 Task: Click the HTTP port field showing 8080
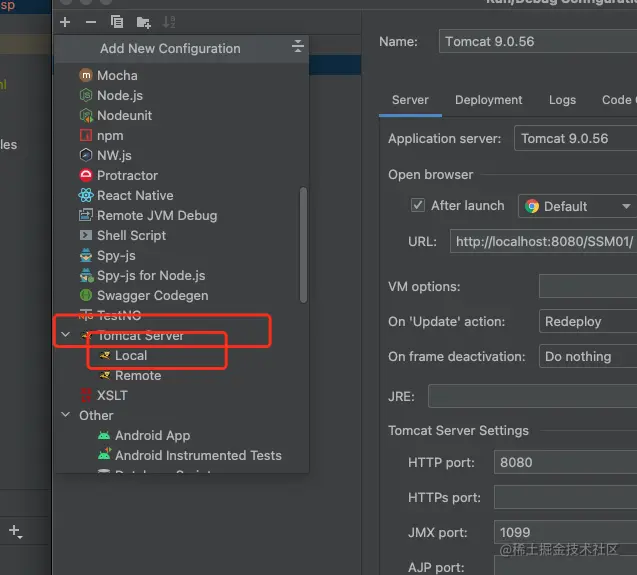[565, 462]
